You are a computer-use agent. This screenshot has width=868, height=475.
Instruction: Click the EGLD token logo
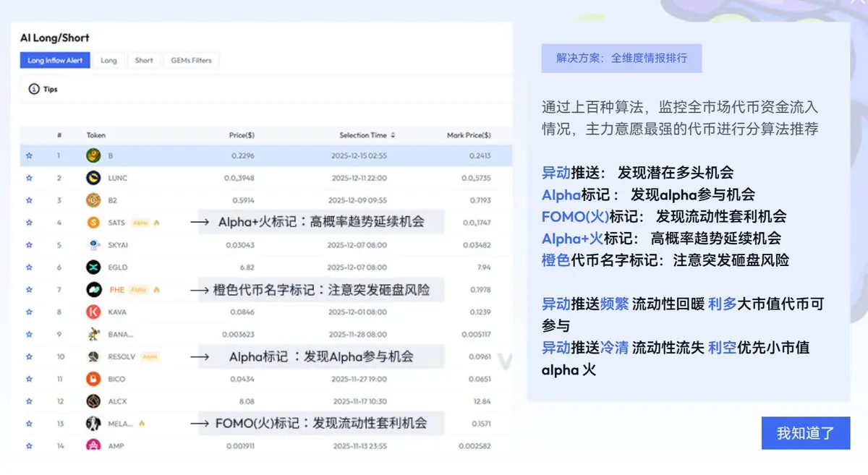pyautogui.click(x=93, y=268)
